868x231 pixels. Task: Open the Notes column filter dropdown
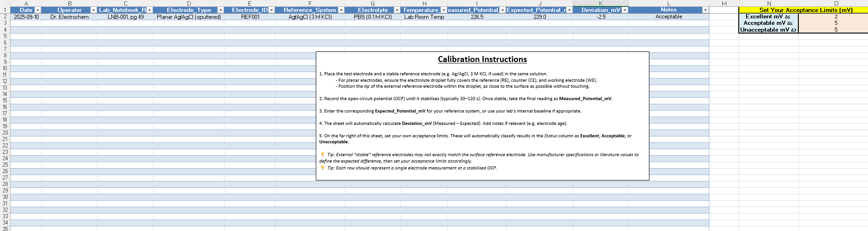[x=706, y=10]
